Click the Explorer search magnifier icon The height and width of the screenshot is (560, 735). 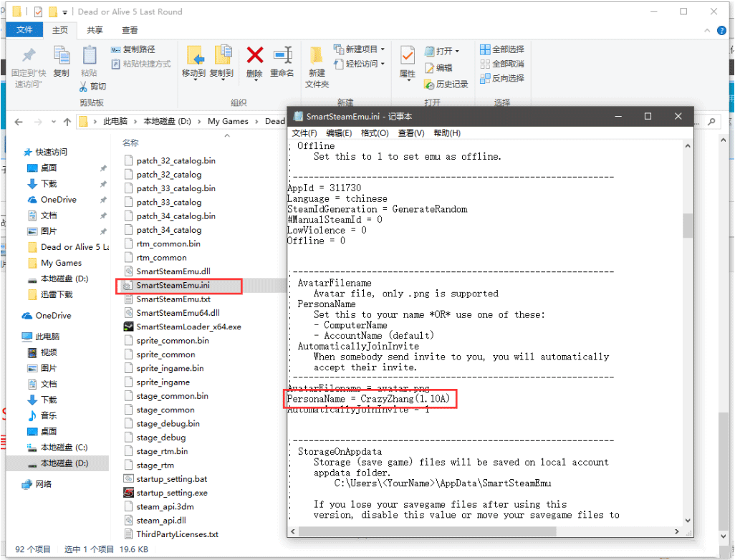click(x=711, y=122)
